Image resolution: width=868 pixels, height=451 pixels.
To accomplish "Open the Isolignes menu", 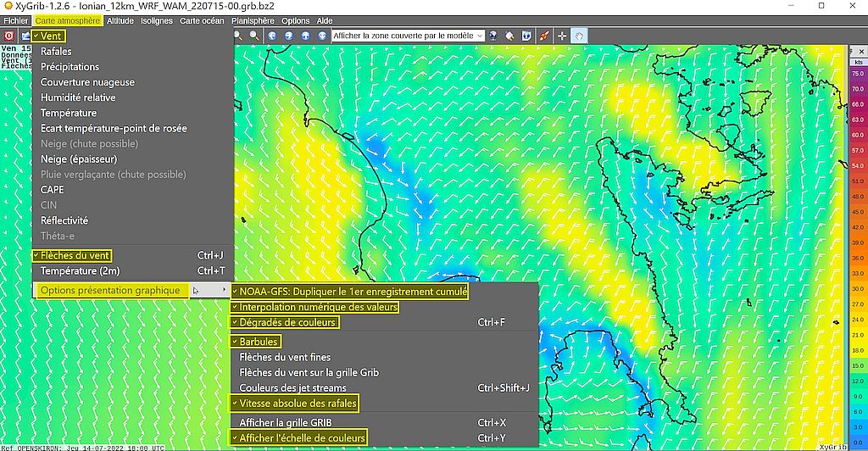I will click(157, 20).
